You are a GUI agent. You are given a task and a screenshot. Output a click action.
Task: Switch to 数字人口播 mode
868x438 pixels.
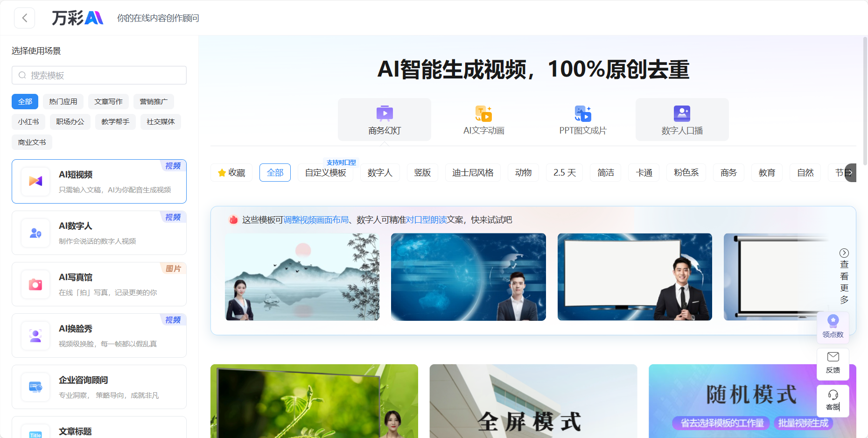coord(682,120)
